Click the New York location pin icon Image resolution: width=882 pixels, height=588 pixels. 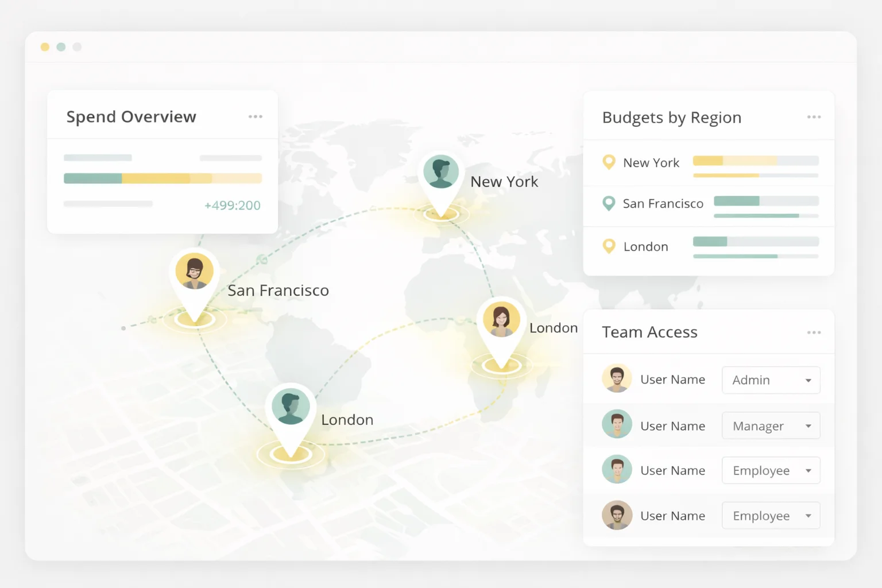(609, 163)
